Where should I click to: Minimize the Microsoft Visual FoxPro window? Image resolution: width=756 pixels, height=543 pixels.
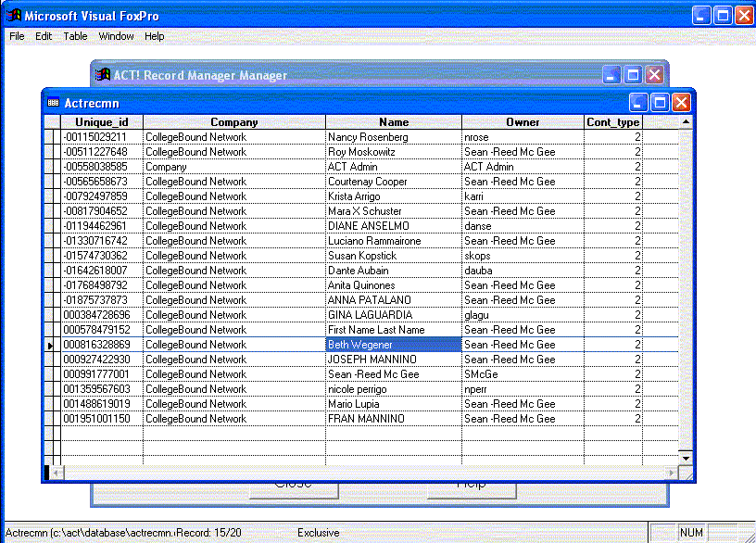point(701,16)
